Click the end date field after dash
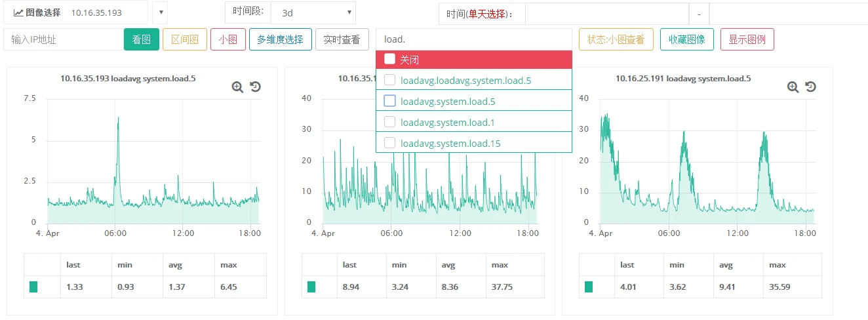This screenshot has height=320, width=868. point(789,14)
